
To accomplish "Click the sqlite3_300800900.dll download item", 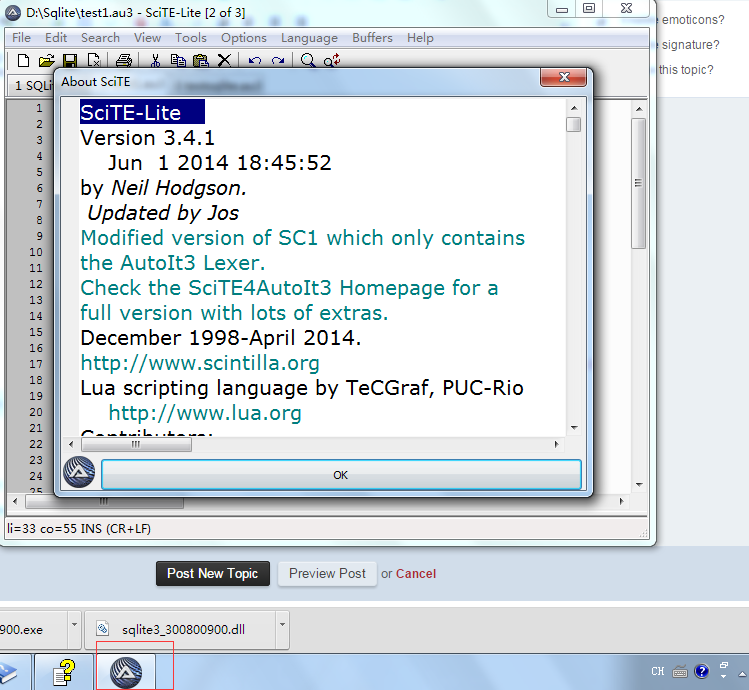I will pyautogui.click(x=180, y=629).
